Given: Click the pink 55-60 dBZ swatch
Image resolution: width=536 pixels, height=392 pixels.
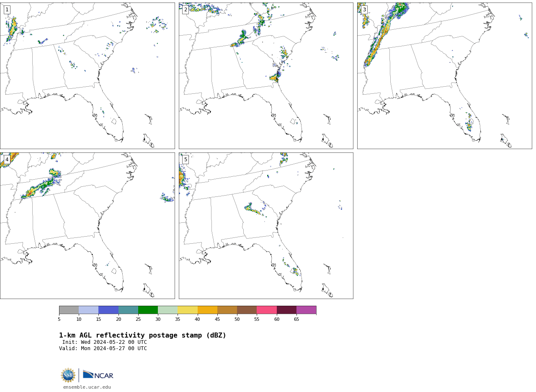Looking at the screenshot, I should (267, 310).
